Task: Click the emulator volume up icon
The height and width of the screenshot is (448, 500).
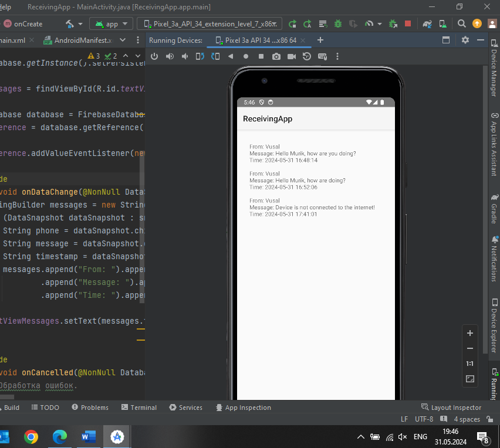Action: click(170, 56)
